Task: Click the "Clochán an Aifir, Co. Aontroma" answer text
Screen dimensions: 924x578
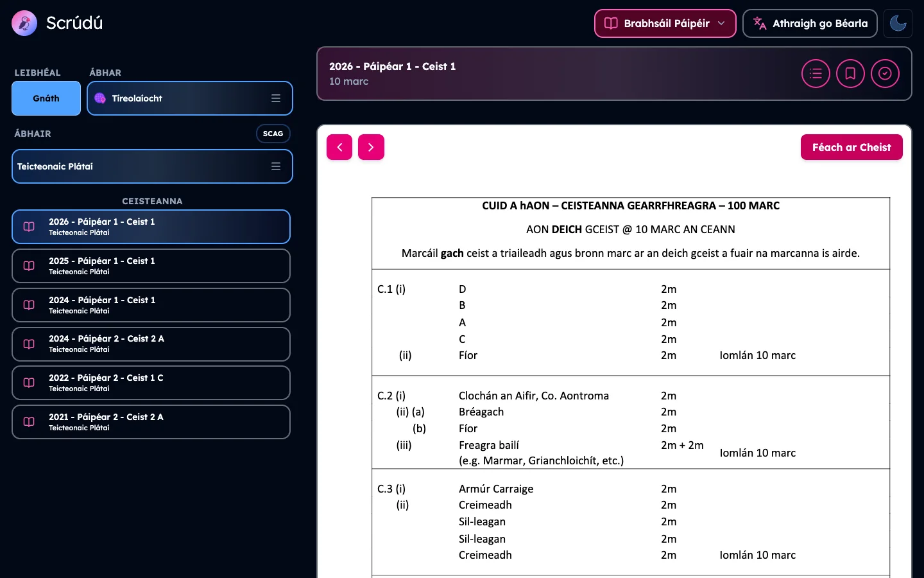Action: pyautogui.click(x=534, y=396)
